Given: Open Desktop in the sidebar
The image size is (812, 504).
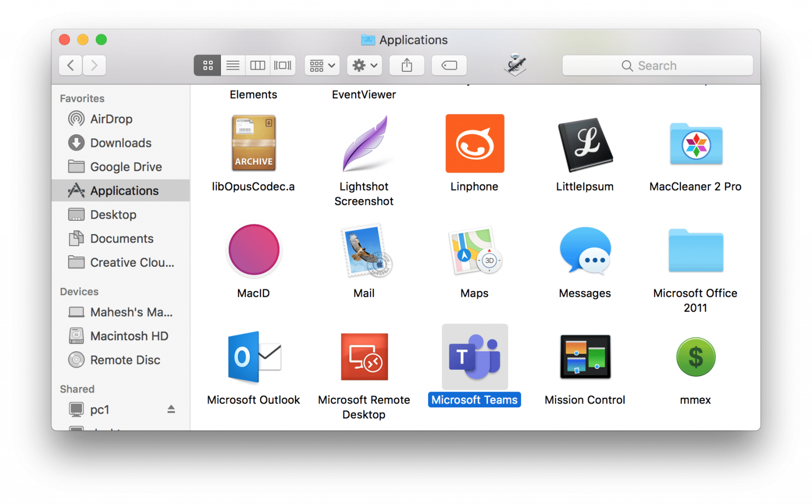Looking at the screenshot, I should click(x=121, y=214).
